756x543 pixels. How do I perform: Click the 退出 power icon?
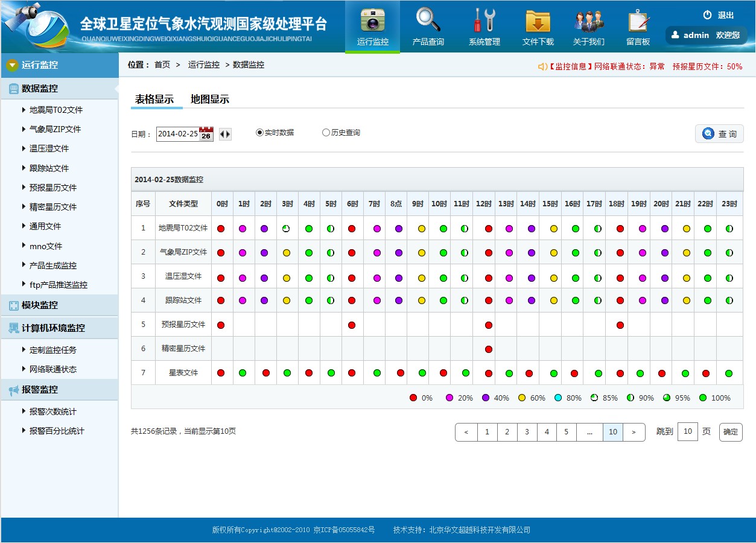(x=708, y=15)
